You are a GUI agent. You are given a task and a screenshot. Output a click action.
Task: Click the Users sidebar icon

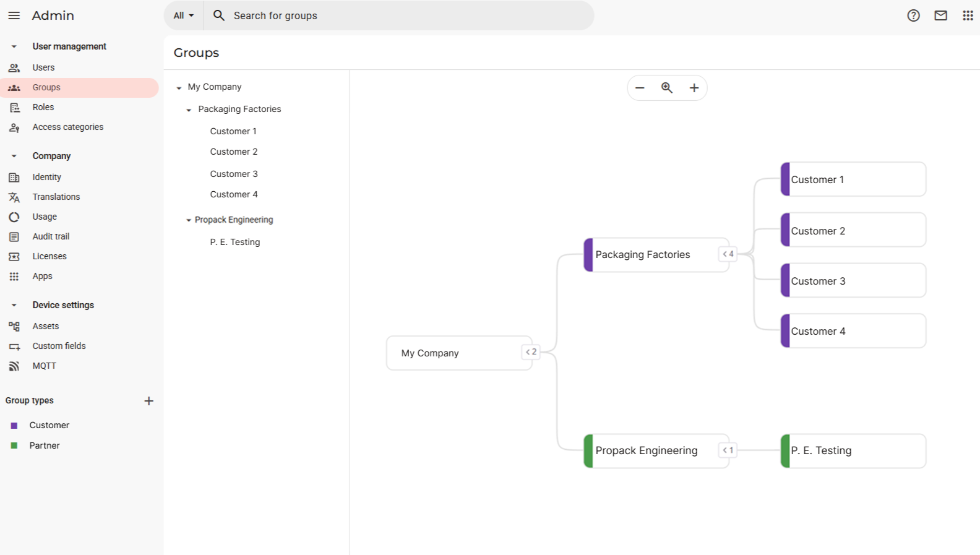[14, 67]
